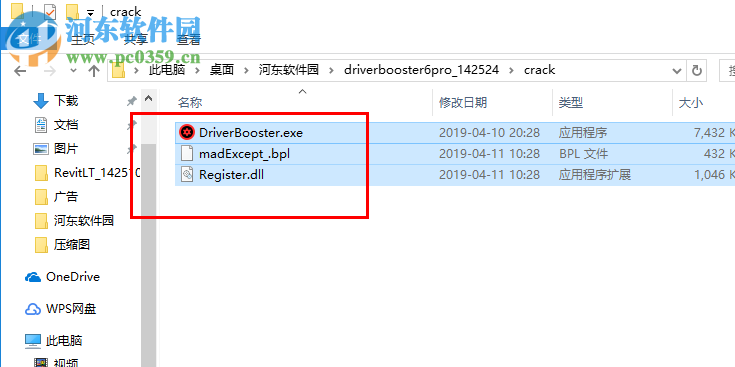Screen dimensions: 735x367
Task: Click the Register.dll gear file icon
Action: click(187, 175)
